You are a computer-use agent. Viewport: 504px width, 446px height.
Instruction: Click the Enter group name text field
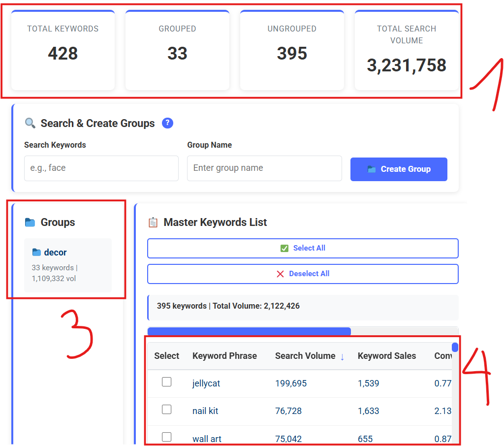[264, 168]
